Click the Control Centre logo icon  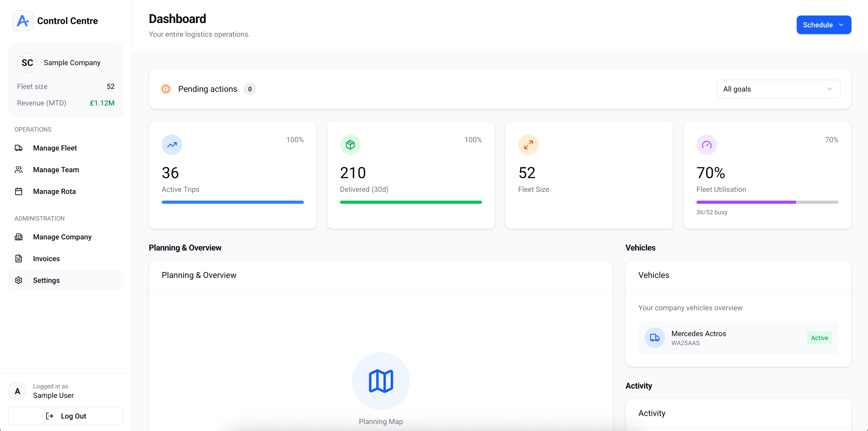coord(22,21)
